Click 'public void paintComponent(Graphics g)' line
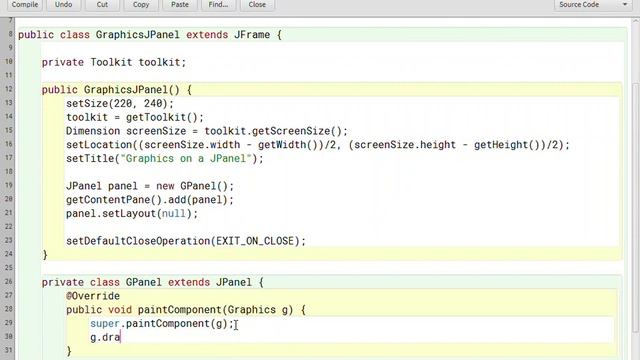Screen dimensions: 640x360 [186, 310]
